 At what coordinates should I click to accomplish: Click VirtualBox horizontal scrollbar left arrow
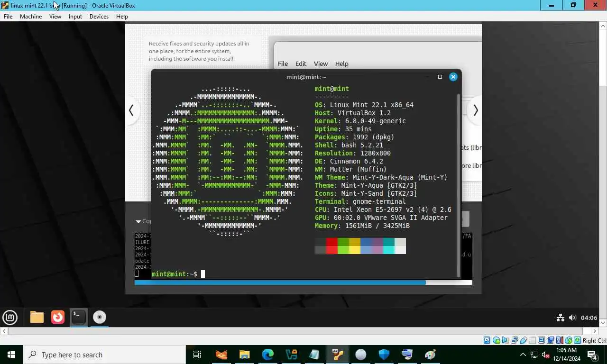tap(4, 331)
